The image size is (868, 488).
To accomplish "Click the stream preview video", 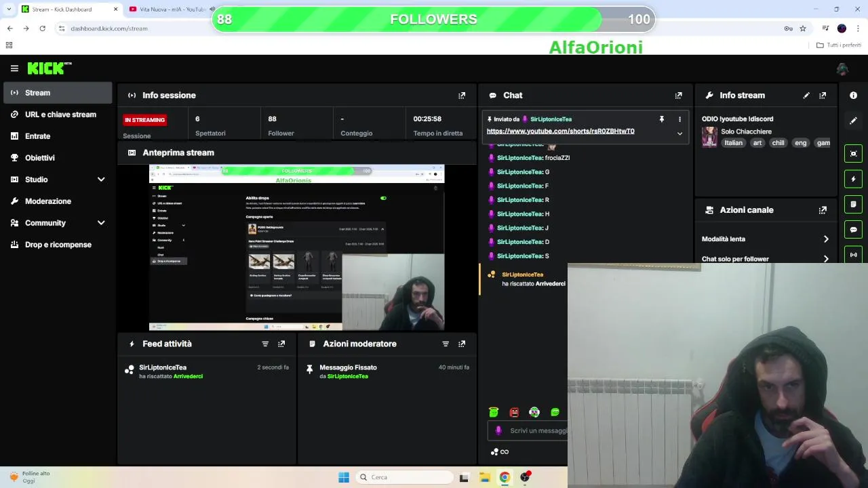I will 296,247.
